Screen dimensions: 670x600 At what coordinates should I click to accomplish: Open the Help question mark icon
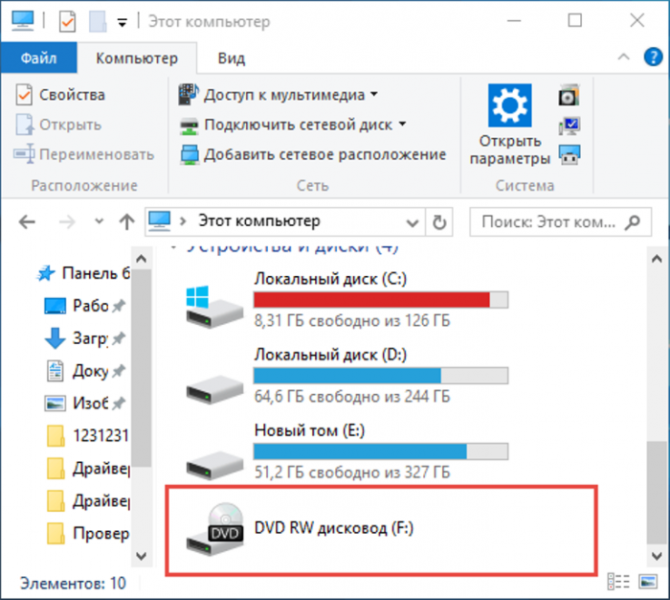[x=653, y=57]
